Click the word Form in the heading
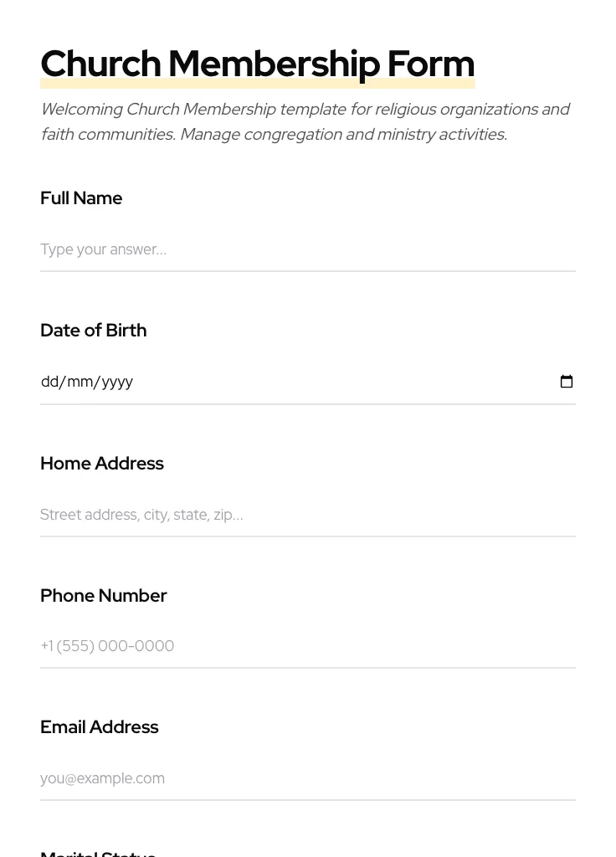 (x=430, y=64)
